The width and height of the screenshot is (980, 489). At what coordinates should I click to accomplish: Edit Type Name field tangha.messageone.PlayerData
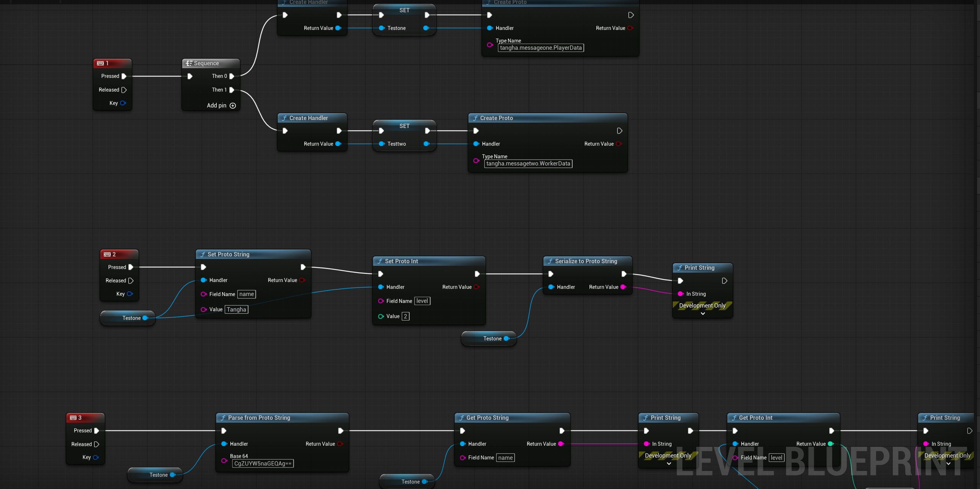coord(541,48)
